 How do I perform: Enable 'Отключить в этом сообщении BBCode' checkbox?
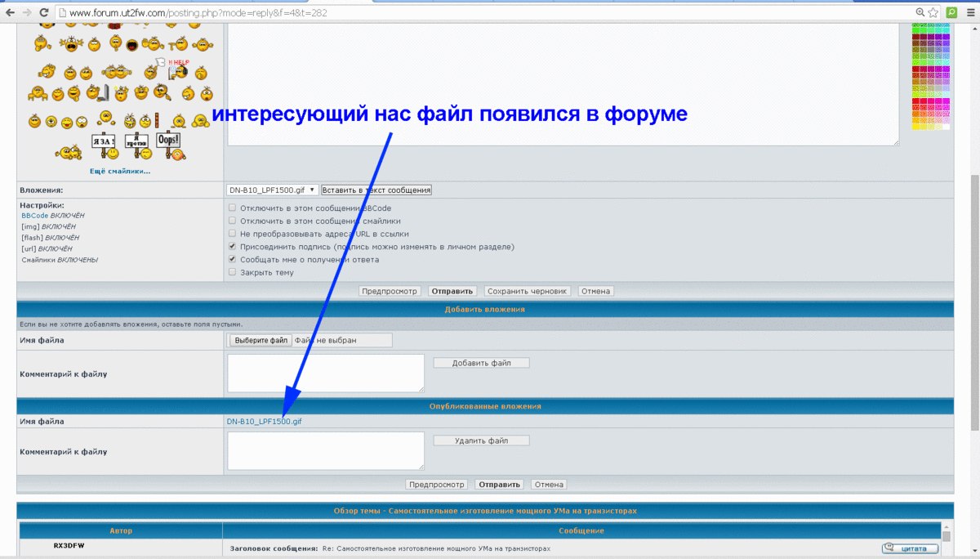pyautogui.click(x=233, y=208)
